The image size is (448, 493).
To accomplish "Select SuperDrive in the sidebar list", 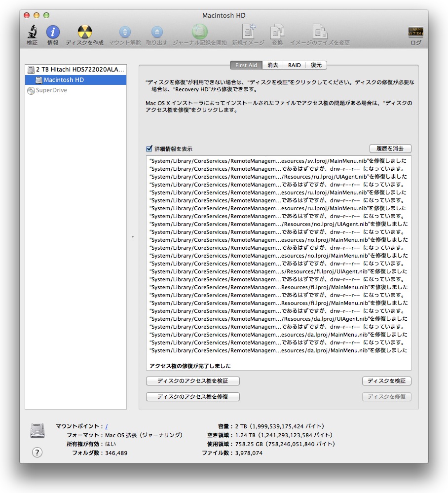I will 51,90.
